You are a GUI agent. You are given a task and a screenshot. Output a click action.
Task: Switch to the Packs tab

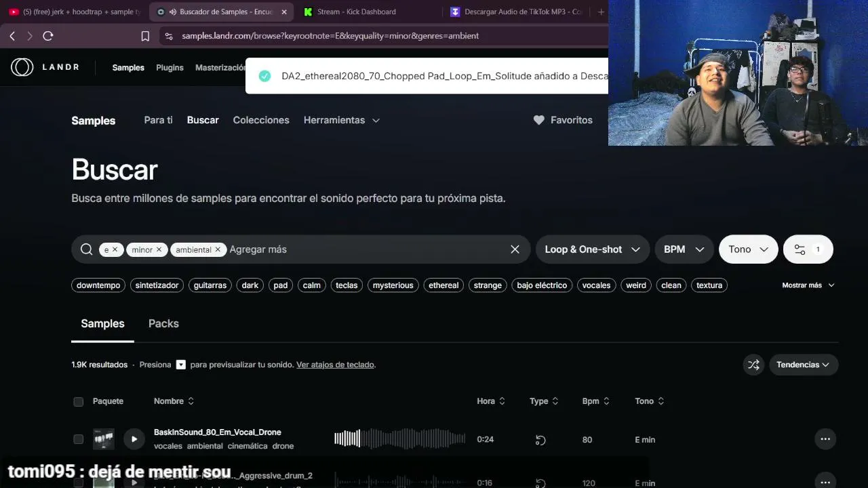click(163, 323)
